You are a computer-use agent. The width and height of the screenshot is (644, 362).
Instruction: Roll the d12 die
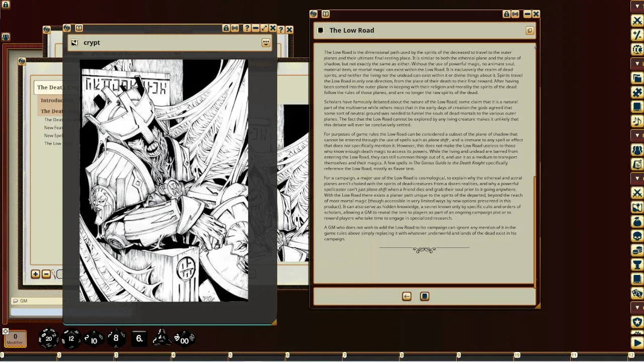click(71, 338)
